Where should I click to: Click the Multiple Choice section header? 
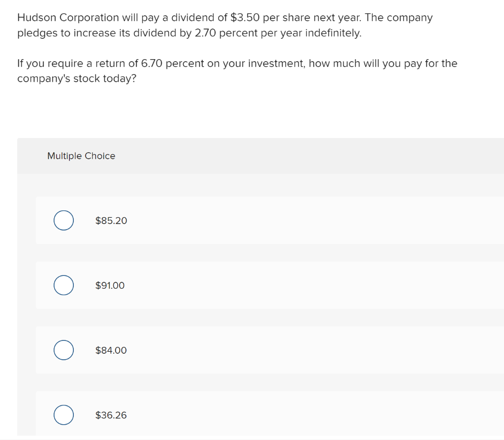coord(81,156)
